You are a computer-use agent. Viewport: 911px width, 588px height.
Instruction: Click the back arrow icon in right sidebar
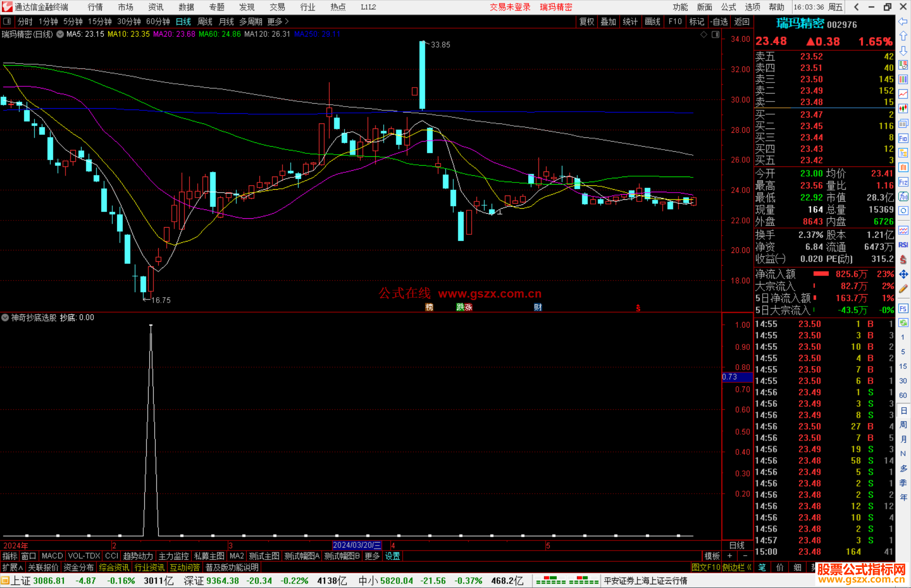[x=903, y=21]
